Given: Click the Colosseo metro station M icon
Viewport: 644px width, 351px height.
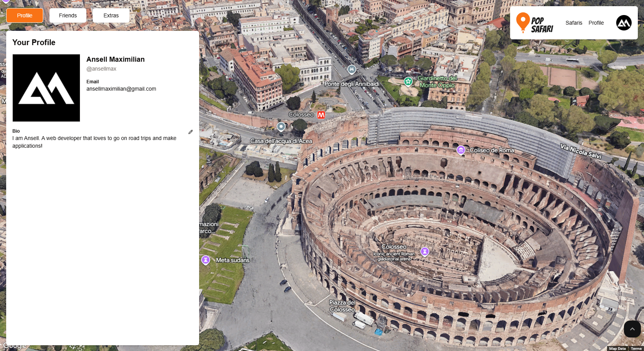Looking at the screenshot, I should point(321,115).
